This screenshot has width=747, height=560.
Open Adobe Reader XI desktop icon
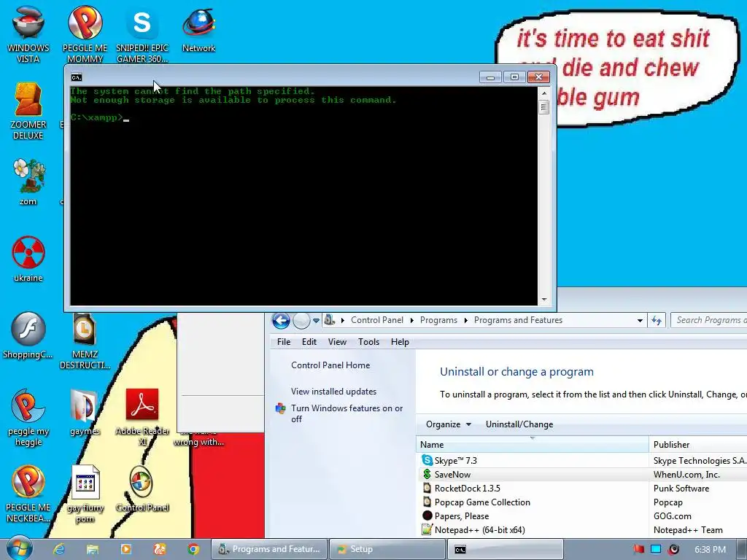(142, 416)
